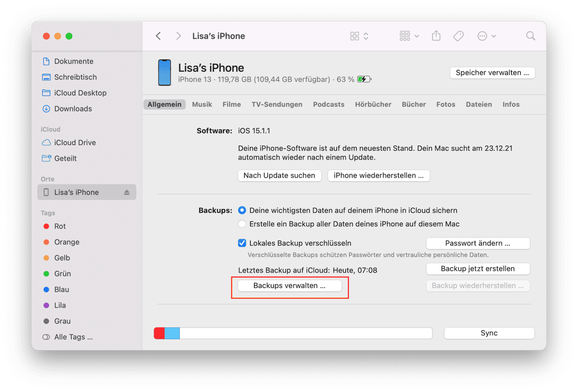Click Backup jetzt erstellen button
Viewport: 578px width, 392px height.
478,269
